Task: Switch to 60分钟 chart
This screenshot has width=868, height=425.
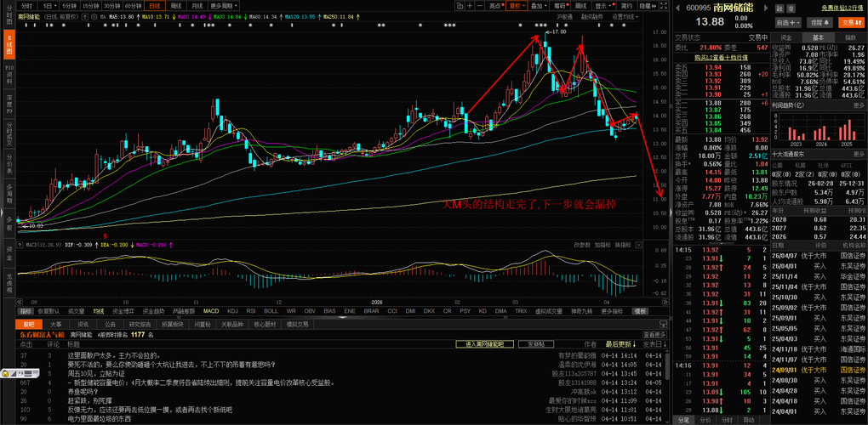Action: pos(133,6)
